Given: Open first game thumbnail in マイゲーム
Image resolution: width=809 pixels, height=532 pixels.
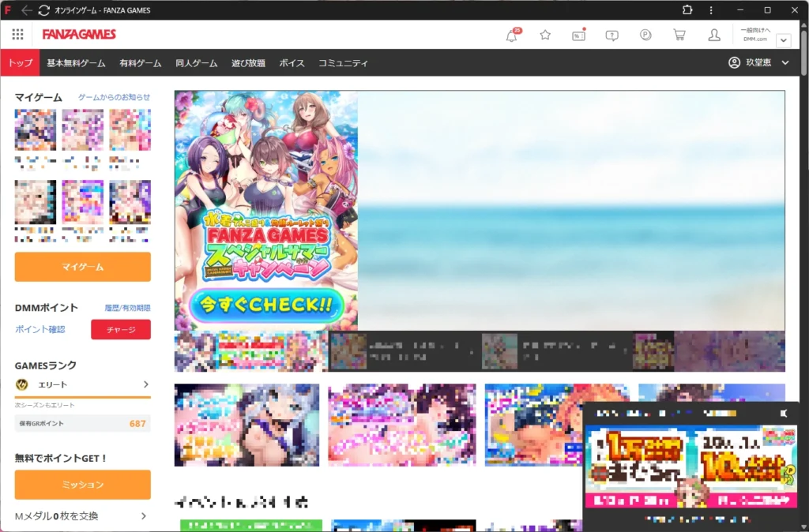Looking at the screenshot, I should pyautogui.click(x=35, y=130).
